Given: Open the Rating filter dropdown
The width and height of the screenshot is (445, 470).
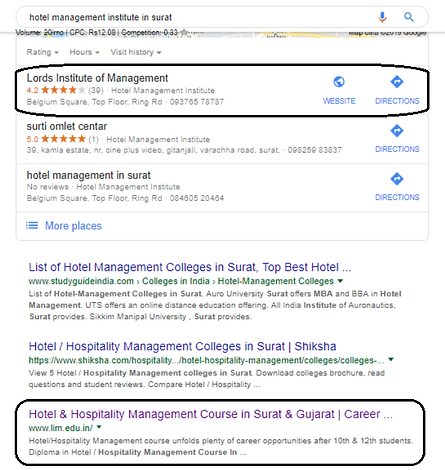Looking at the screenshot, I should coord(42,52).
